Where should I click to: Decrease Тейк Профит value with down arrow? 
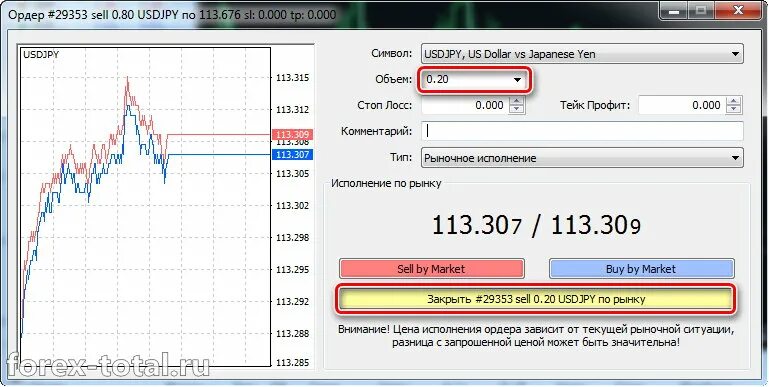tap(734, 109)
